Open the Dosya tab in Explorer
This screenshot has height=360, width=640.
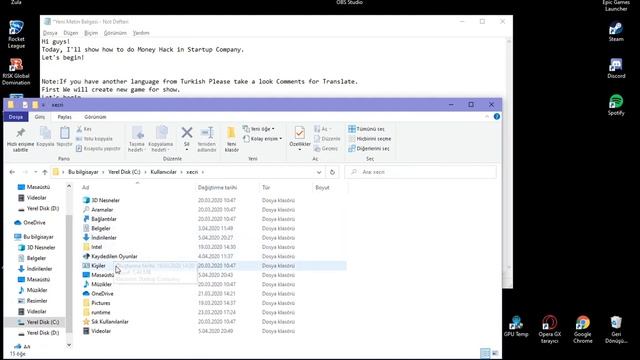[16, 117]
